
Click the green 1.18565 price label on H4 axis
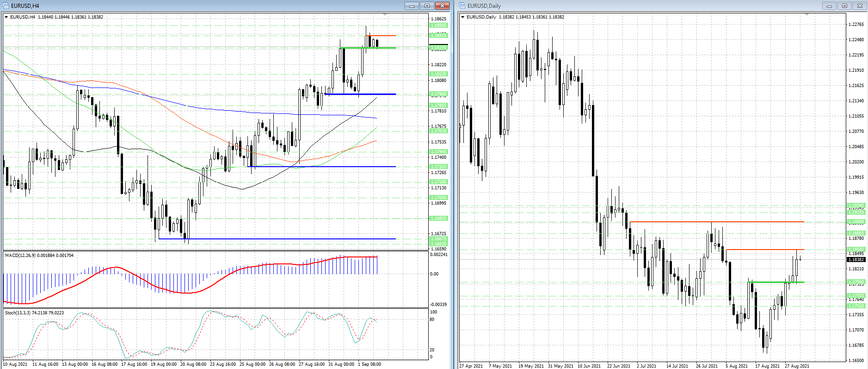coord(438,25)
